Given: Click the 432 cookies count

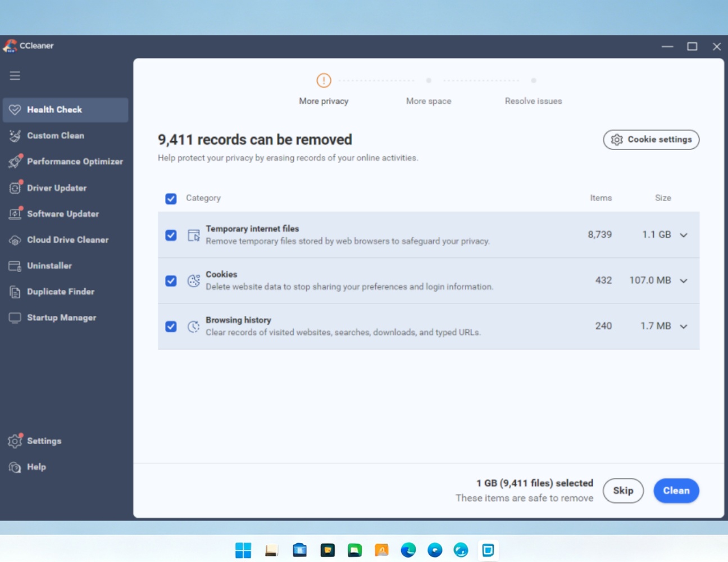Looking at the screenshot, I should pos(603,280).
